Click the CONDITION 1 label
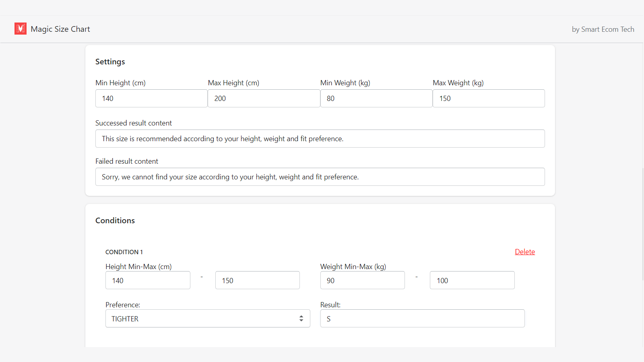Image resolution: width=644 pixels, height=362 pixels. coord(124,252)
